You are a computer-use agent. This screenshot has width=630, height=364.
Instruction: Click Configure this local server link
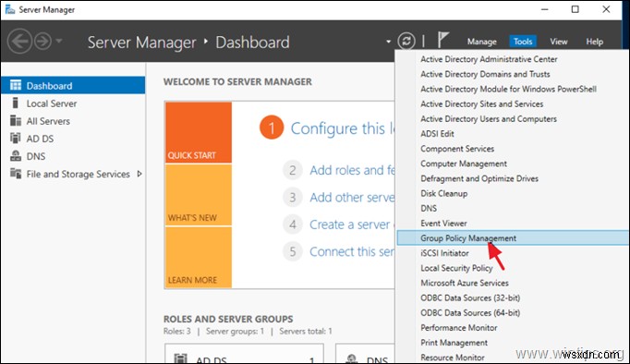pyautogui.click(x=343, y=128)
